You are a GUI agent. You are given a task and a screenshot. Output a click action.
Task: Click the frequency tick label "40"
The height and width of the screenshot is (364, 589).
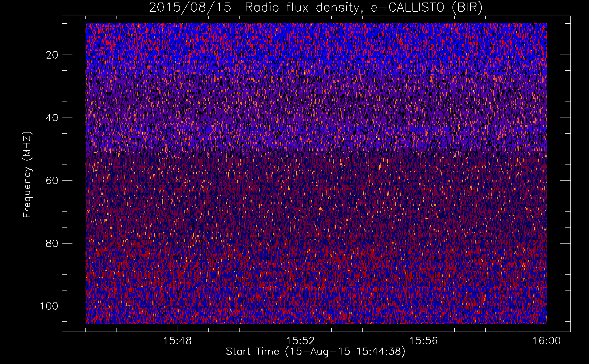pos(52,118)
